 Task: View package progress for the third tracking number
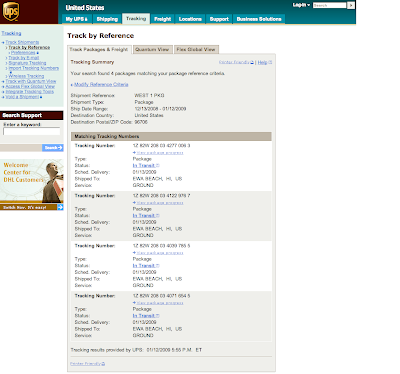(159, 253)
